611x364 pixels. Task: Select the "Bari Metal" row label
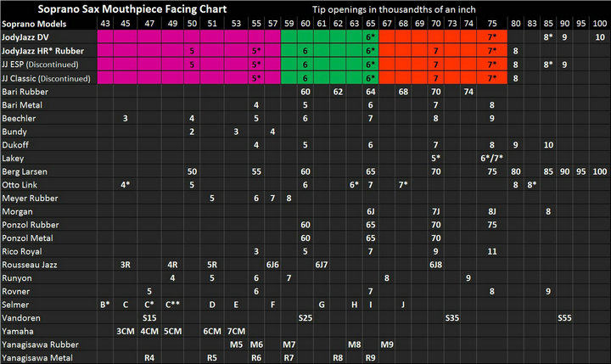22,105
